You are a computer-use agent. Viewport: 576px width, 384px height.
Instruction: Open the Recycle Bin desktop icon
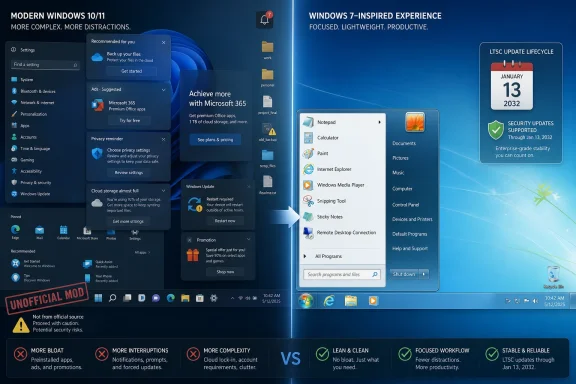[553, 277]
